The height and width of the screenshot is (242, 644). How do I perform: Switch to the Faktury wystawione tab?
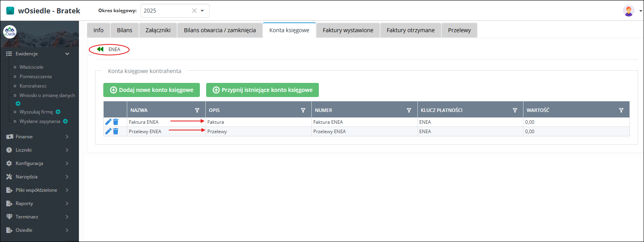click(348, 30)
